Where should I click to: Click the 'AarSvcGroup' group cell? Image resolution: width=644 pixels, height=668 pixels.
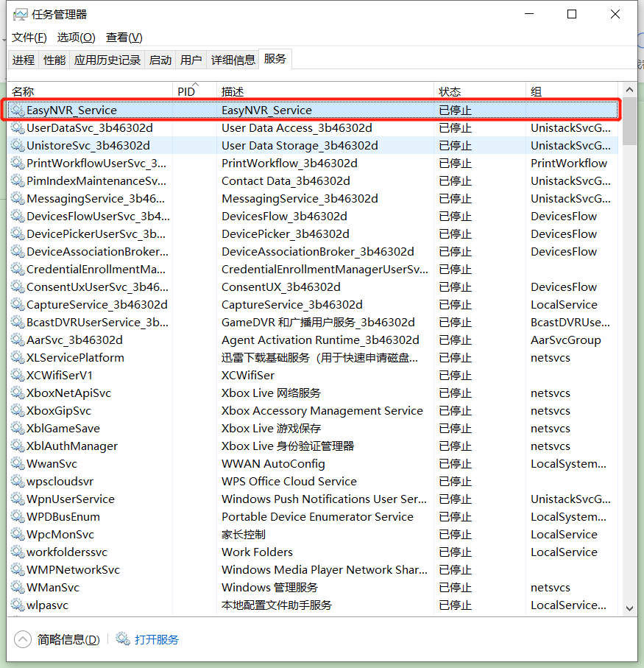tap(566, 340)
